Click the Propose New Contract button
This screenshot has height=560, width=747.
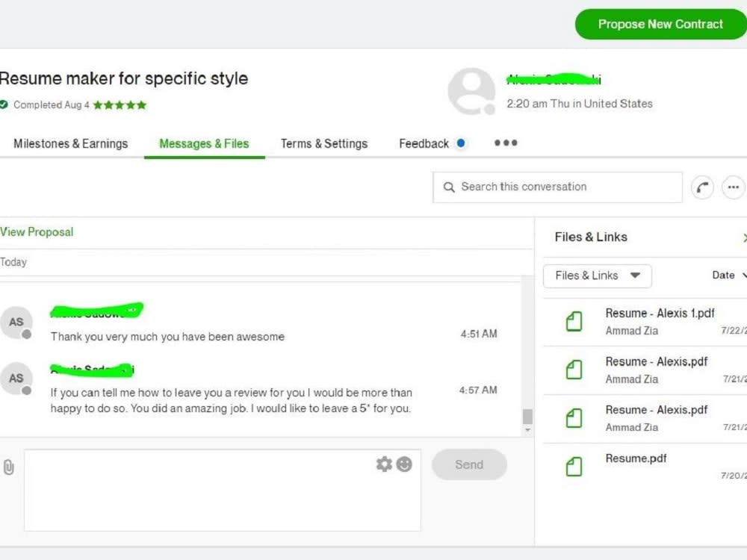661,25
